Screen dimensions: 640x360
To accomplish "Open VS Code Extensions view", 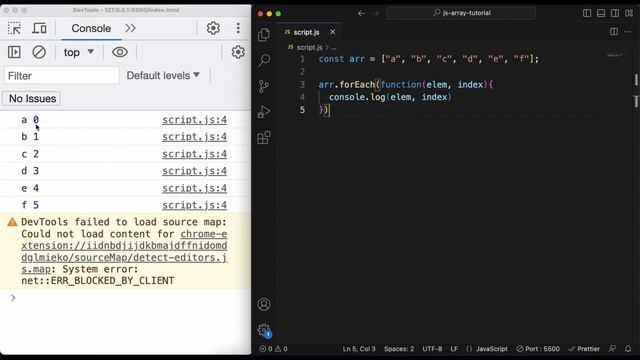I will tap(264, 138).
